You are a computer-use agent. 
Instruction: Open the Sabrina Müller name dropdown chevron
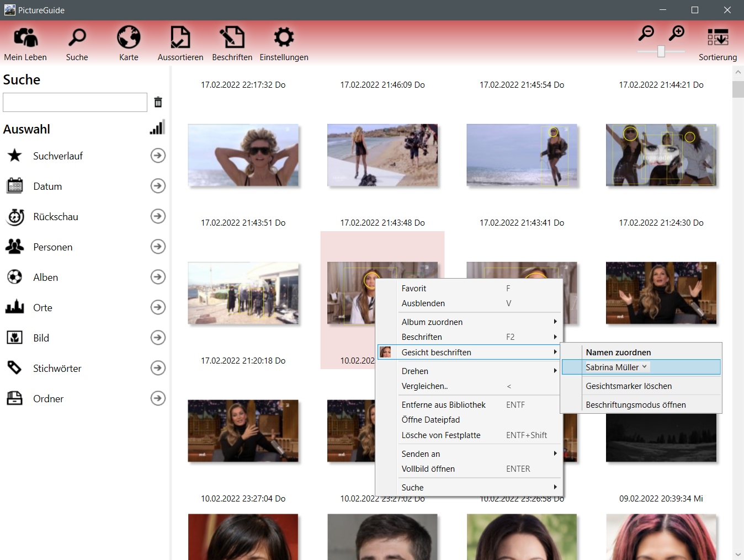click(644, 366)
